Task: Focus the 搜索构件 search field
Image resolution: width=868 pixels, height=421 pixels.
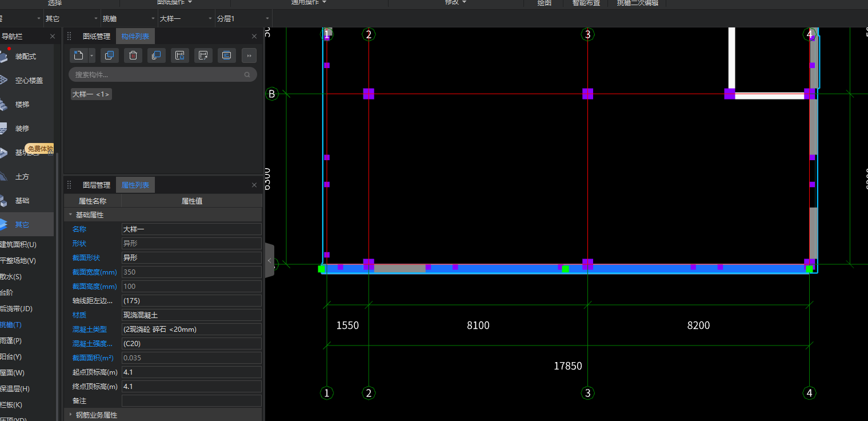Action: click(x=162, y=74)
